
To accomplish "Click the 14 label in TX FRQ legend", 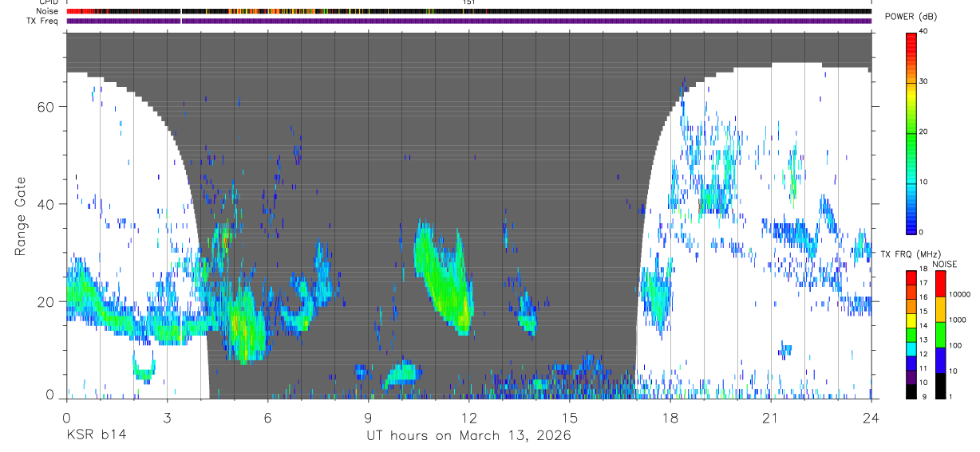I will tap(923, 325).
